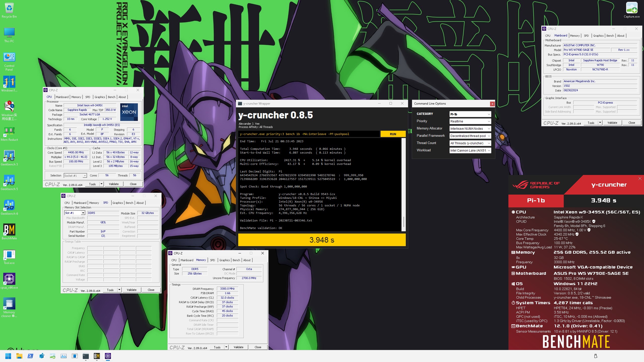Open Graphics tab in SPD CPU-Z window
The width and height of the screenshot is (644, 362).
point(117,203)
